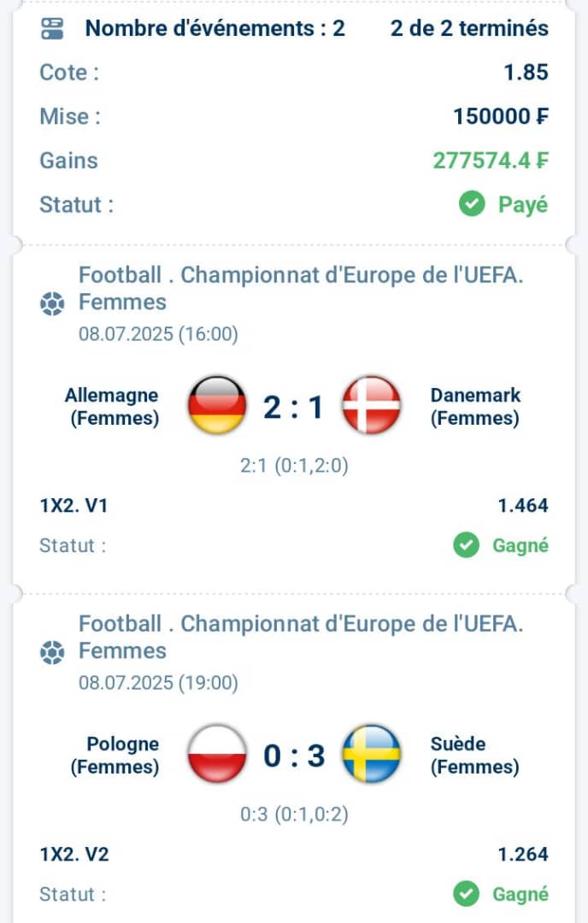Click the green Payé checkmark icon
The height and width of the screenshot is (923, 588).
[x=472, y=204]
